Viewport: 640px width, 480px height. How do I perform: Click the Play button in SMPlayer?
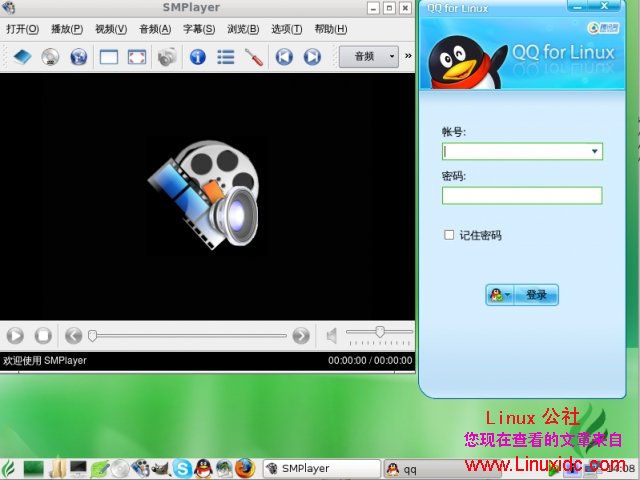[x=15, y=336]
